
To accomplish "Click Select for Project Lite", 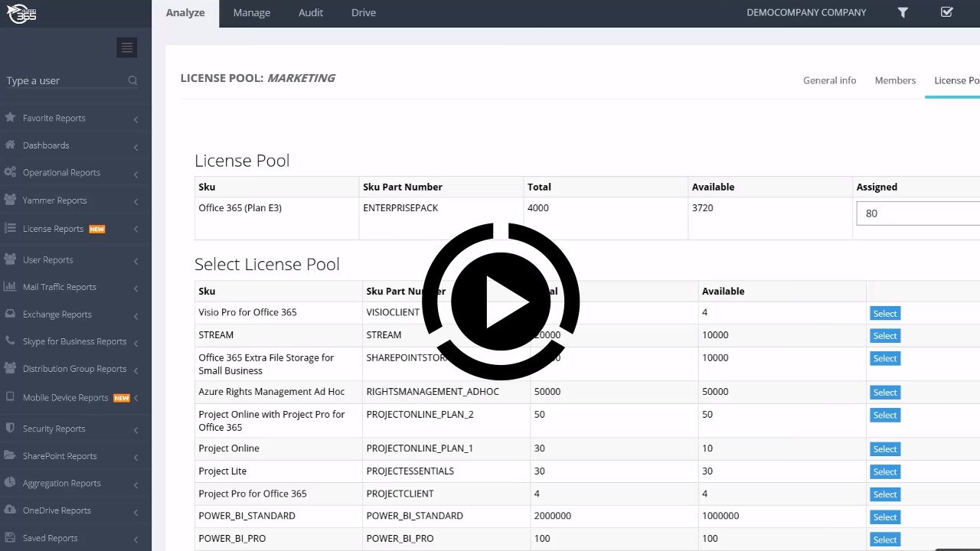I will (x=885, y=471).
